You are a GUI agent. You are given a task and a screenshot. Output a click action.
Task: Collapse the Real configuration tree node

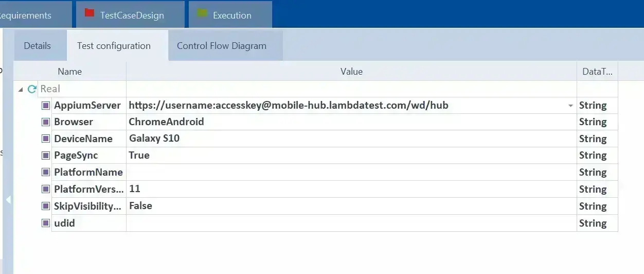(x=21, y=89)
